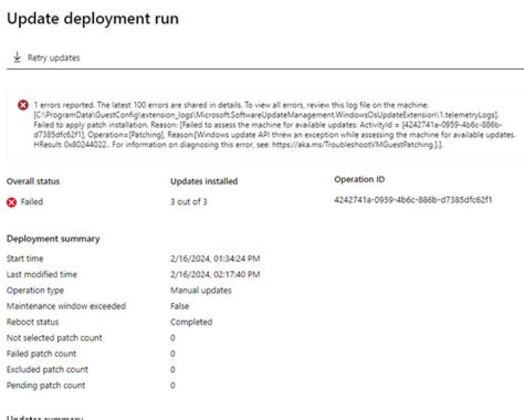Select the Excluded patch count value
The image size is (524, 420).
tap(172, 370)
